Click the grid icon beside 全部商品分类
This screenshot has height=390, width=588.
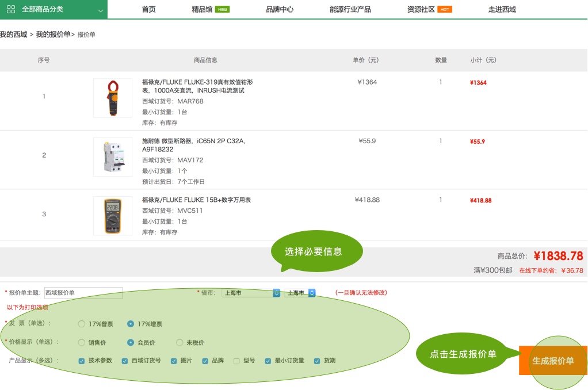click(11, 9)
